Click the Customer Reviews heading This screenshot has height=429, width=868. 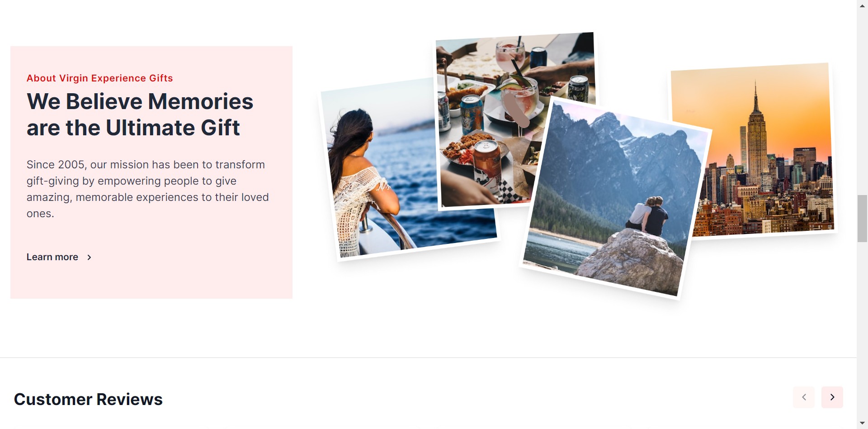(88, 399)
